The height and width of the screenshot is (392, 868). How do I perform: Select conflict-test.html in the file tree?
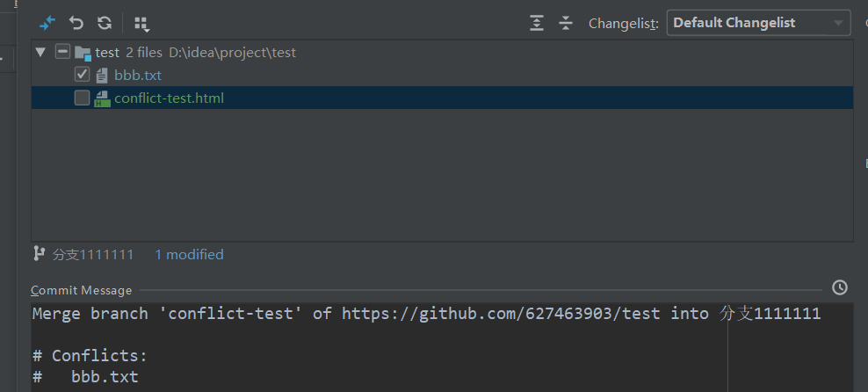(169, 98)
